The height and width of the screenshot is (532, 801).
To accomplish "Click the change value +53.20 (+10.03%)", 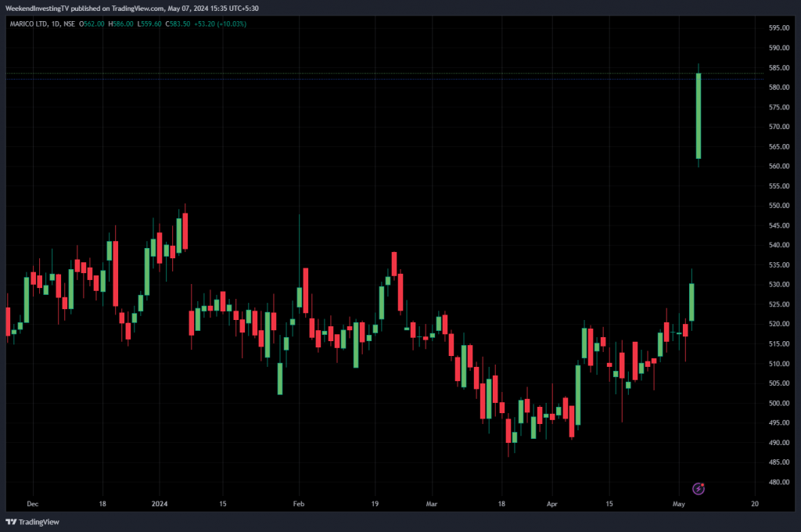I will 220,23.
